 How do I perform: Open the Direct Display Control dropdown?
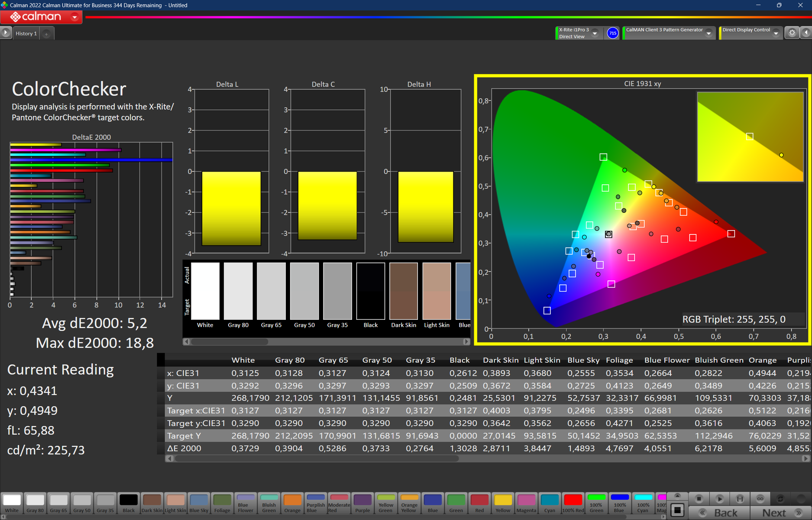[776, 33]
